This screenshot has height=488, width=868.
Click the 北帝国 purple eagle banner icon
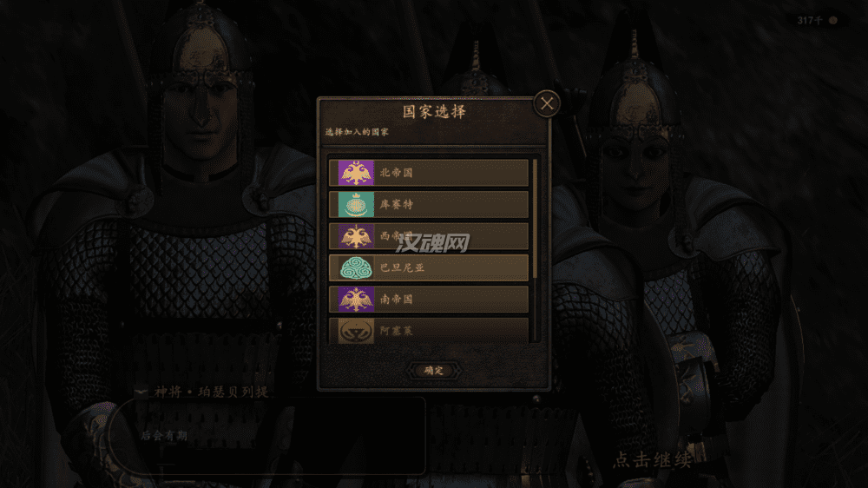tap(356, 173)
